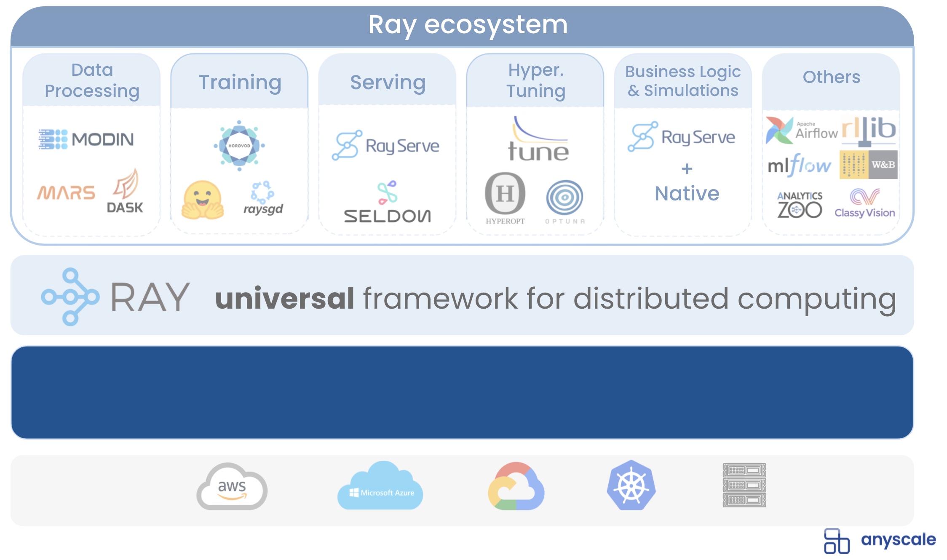
Task: Open the Analytics Zoo logo
Action: [x=800, y=205]
